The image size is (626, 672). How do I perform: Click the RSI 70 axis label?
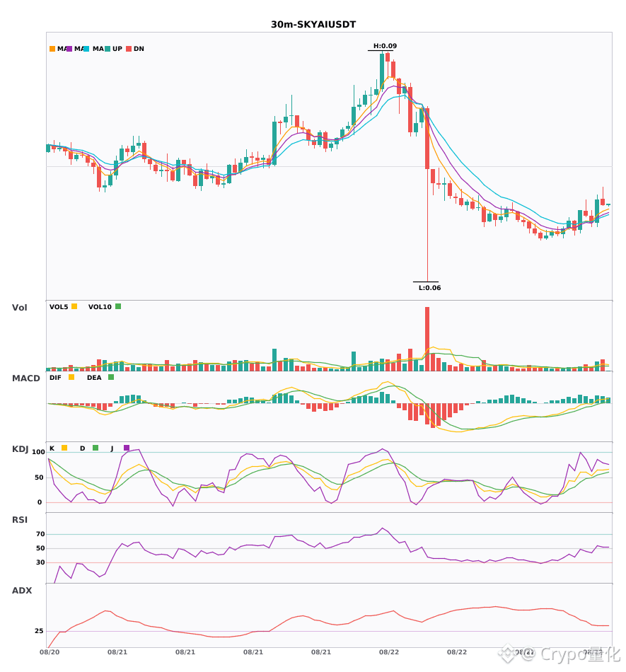(40, 534)
